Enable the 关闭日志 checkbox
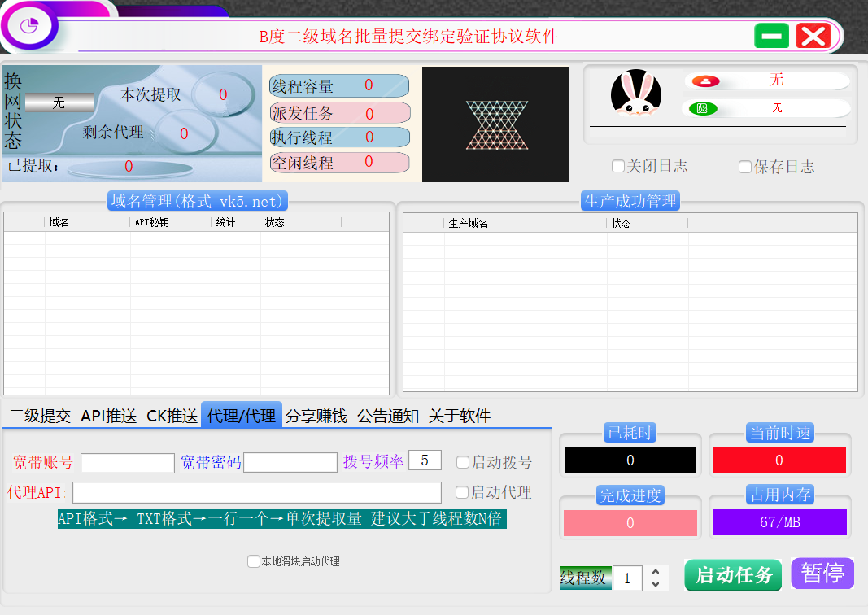Image resolution: width=868 pixels, height=615 pixels. [618, 167]
